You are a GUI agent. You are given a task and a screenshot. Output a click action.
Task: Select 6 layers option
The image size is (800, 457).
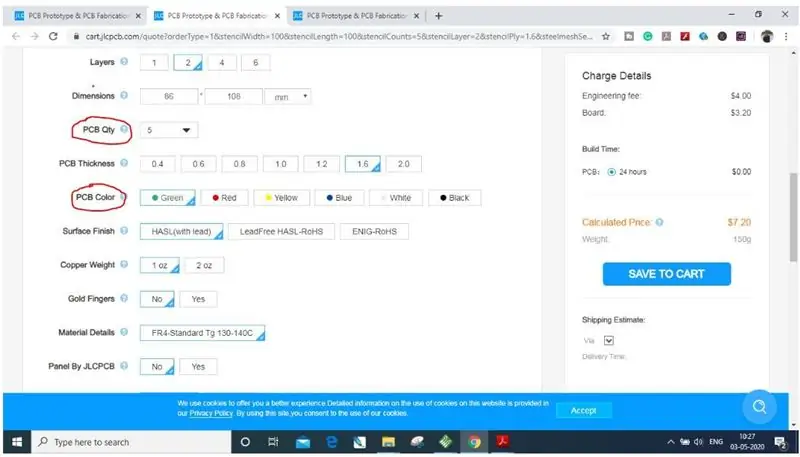256,63
